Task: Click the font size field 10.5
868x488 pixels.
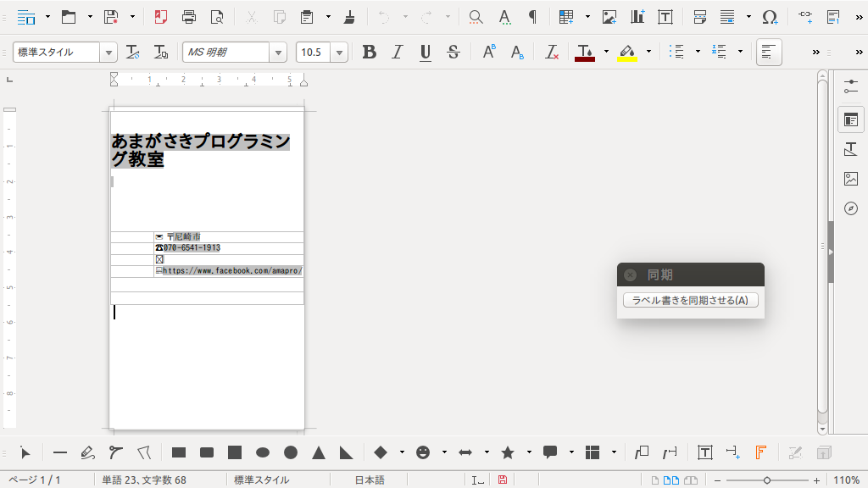Action: pos(314,53)
